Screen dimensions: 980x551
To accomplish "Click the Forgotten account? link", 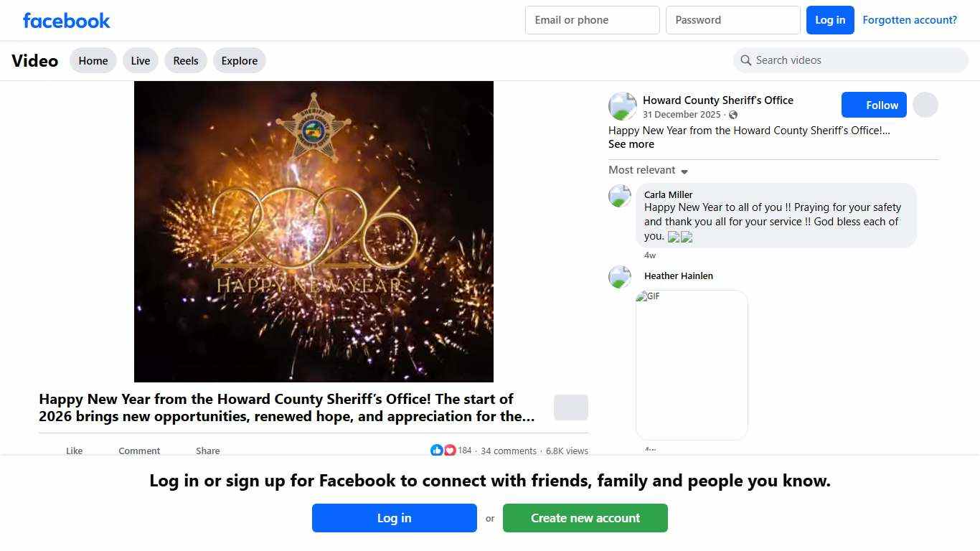I will pos(910,20).
